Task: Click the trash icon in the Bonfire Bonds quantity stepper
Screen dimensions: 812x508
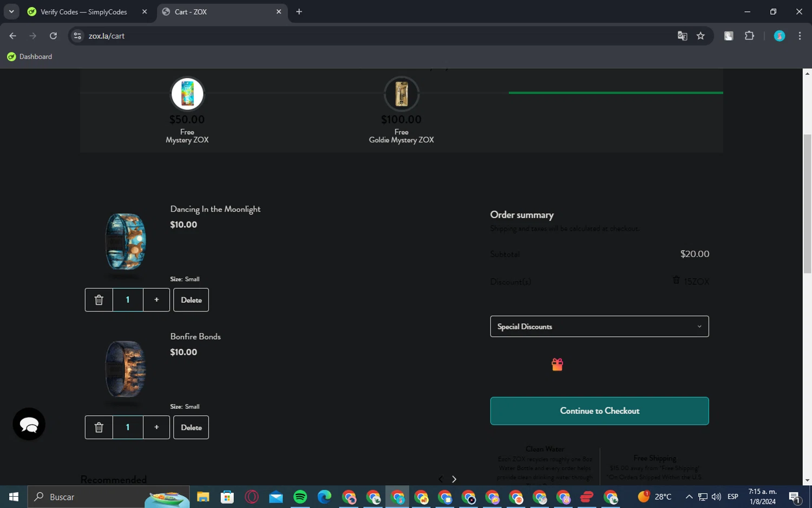Action: pyautogui.click(x=99, y=427)
